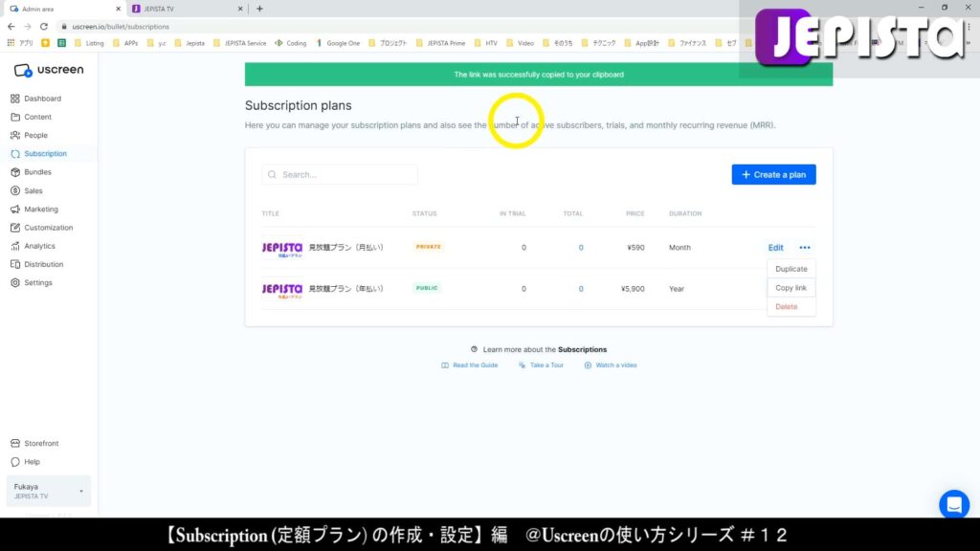Open the JEPISTA Service bookmark folder
This screenshot has width=980, height=551.
pos(239,43)
